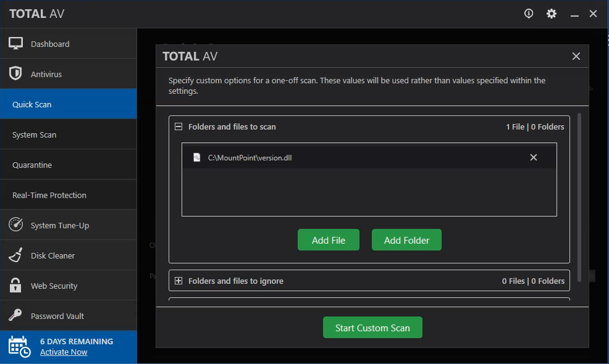Click the Password Vault key icon

pos(15,315)
